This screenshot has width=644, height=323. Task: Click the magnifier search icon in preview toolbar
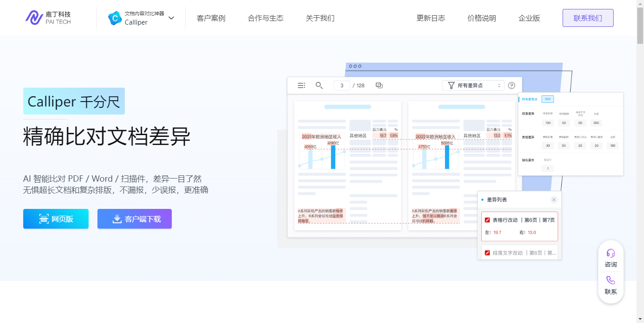click(319, 85)
